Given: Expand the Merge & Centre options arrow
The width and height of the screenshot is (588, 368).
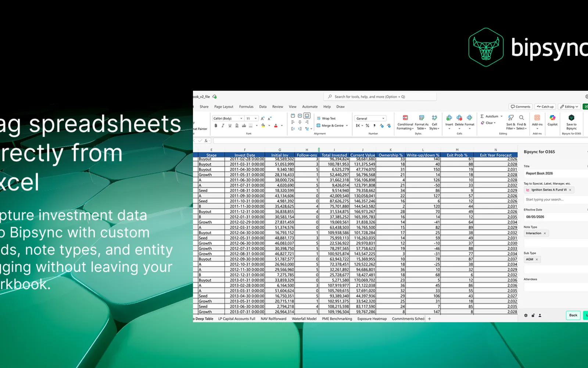Looking at the screenshot, I should point(347,125).
